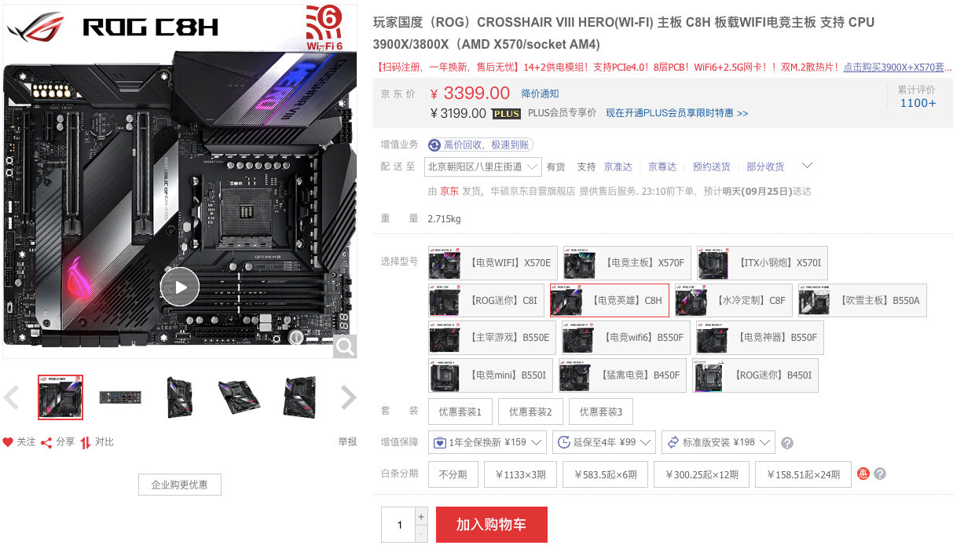Image resolution: width=964 pixels, height=560 pixels.
Task: Open the 1年全保换新 ¥159 dropdown
Action: 487,442
